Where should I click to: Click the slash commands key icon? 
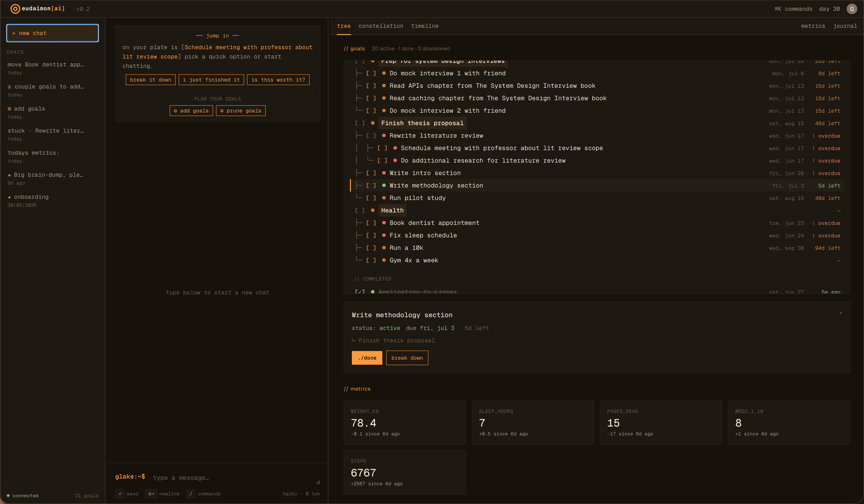(x=191, y=494)
